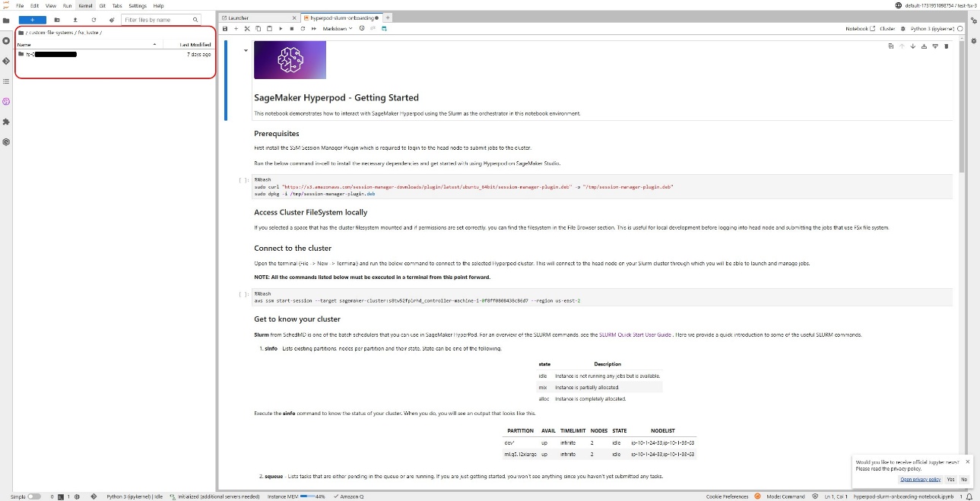Open the debugger panel bug icon

[973, 40]
